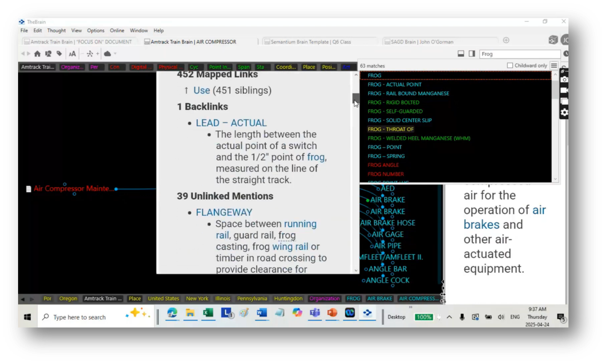Image resolution: width=605 pixels, height=364 pixels.
Task: Open the Options menu
Action: (95, 30)
